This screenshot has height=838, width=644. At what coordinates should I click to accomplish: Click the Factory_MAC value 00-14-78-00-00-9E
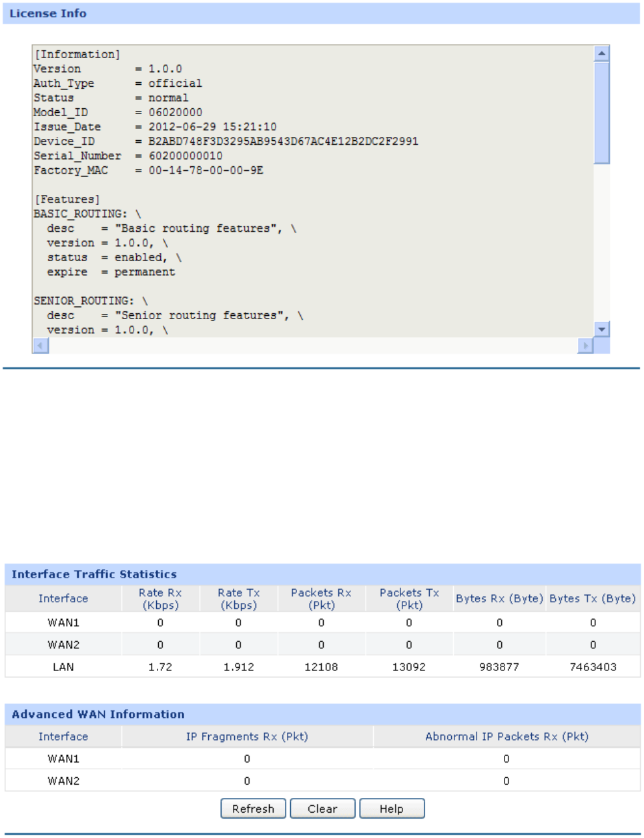tap(206, 171)
